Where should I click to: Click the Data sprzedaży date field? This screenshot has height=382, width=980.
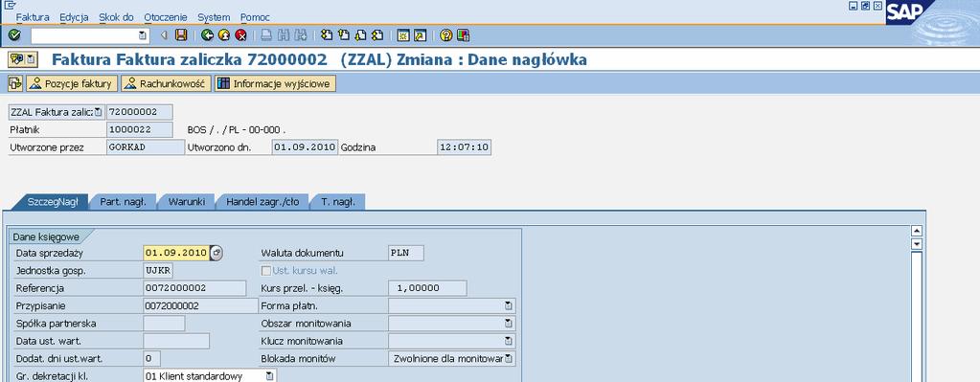(x=176, y=253)
